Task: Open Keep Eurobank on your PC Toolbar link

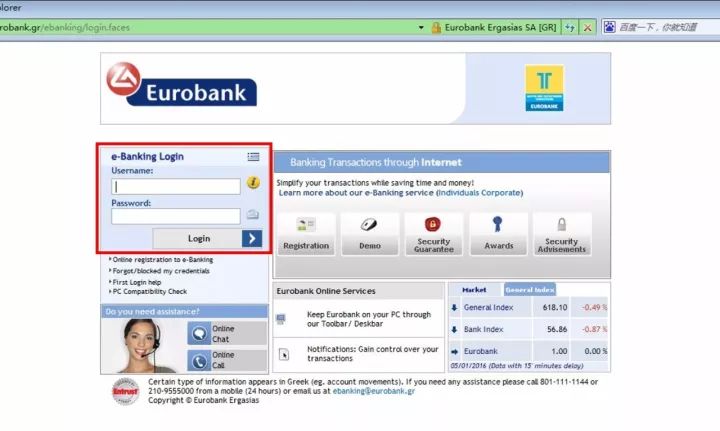Action: coord(369,319)
